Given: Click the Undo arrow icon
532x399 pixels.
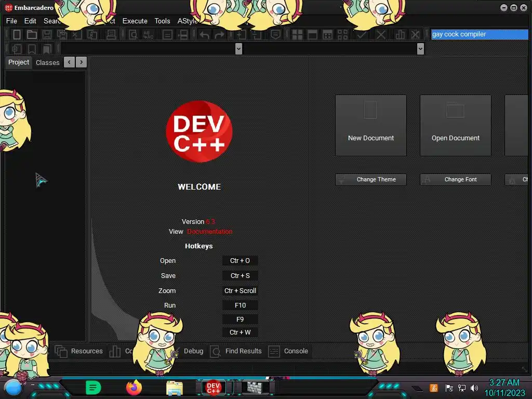Looking at the screenshot, I should coord(204,34).
